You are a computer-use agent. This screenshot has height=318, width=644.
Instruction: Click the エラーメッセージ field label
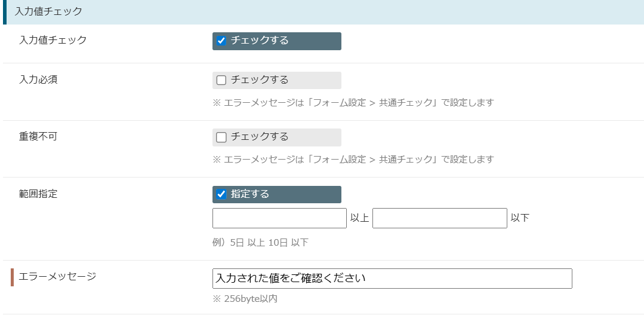(x=57, y=276)
